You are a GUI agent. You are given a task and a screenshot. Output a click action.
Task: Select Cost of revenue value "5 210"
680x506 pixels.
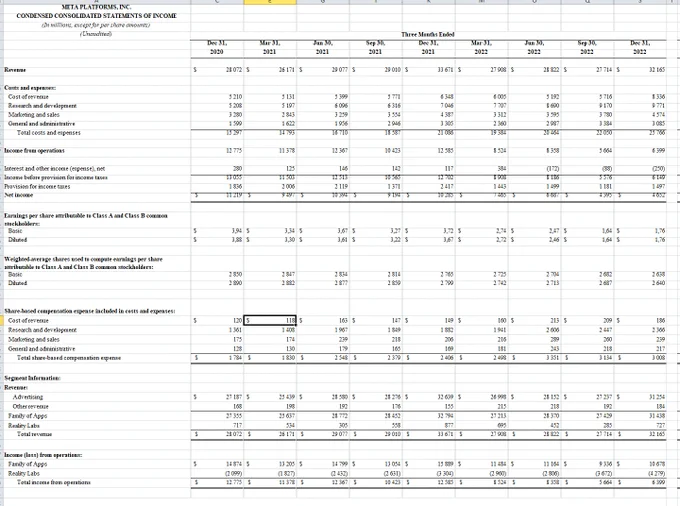[x=235, y=97]
